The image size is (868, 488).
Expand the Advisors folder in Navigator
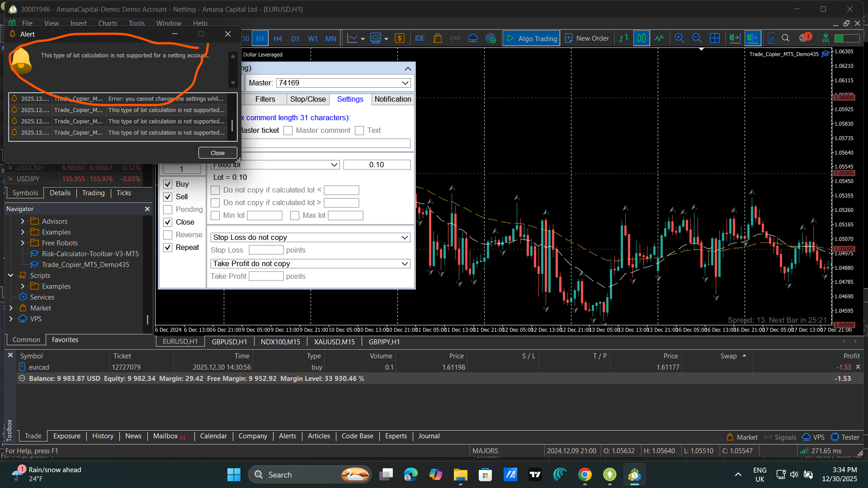[x=23, y=221]
